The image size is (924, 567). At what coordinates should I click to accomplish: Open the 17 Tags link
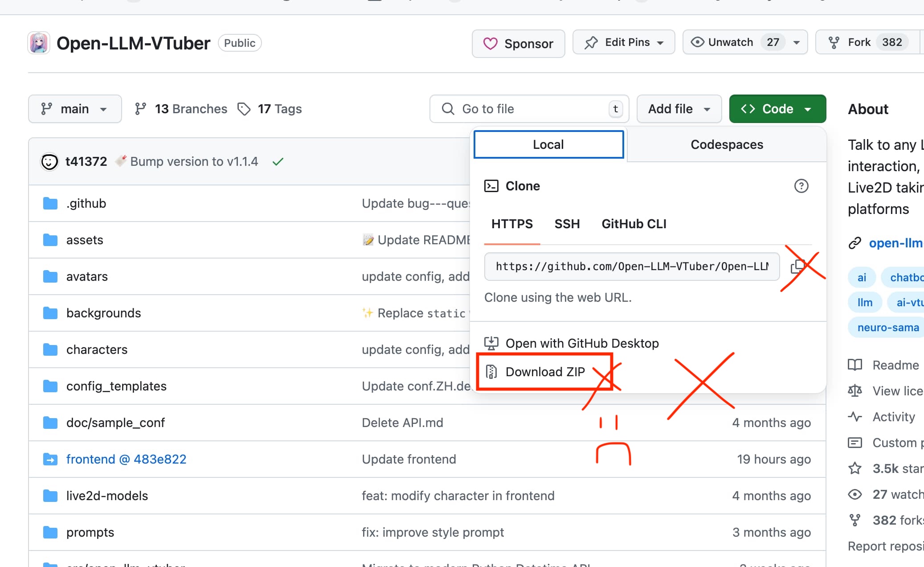coord(270,109)
